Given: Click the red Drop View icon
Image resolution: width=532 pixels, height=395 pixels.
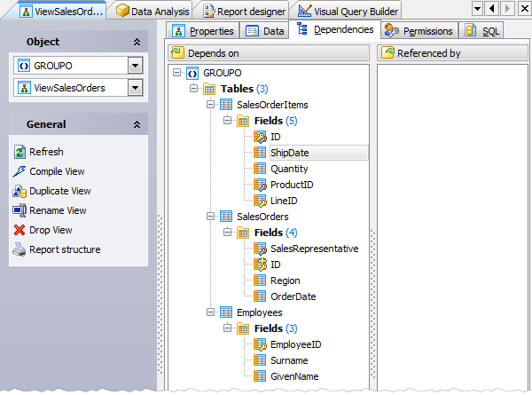Looking at the screenshot, I should (20, 231).
